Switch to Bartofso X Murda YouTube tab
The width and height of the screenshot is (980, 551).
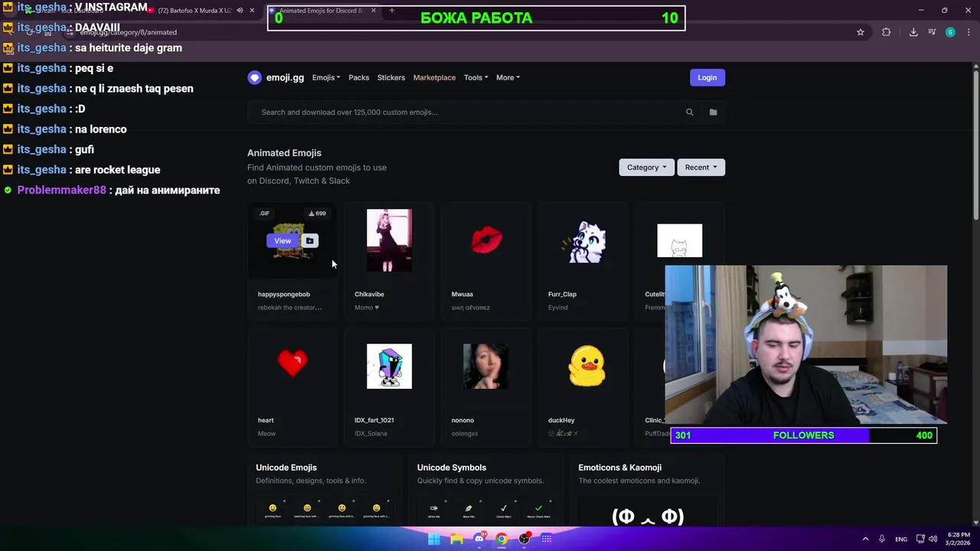194,11
